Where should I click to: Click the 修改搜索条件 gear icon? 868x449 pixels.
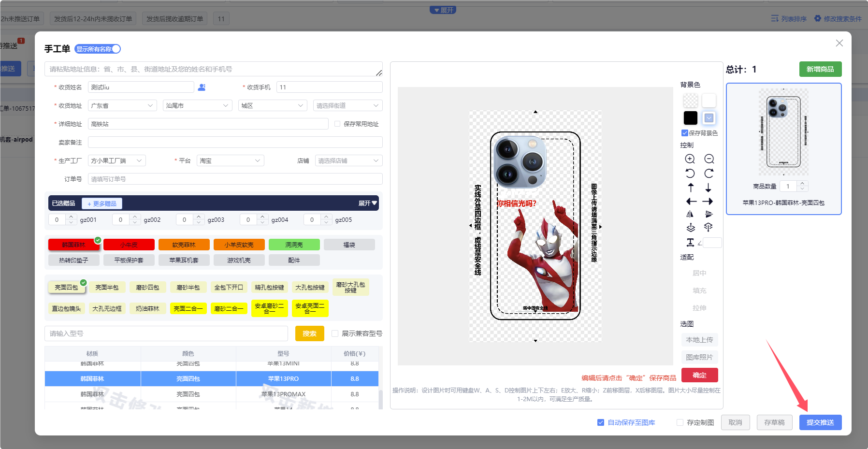point(818,18)
